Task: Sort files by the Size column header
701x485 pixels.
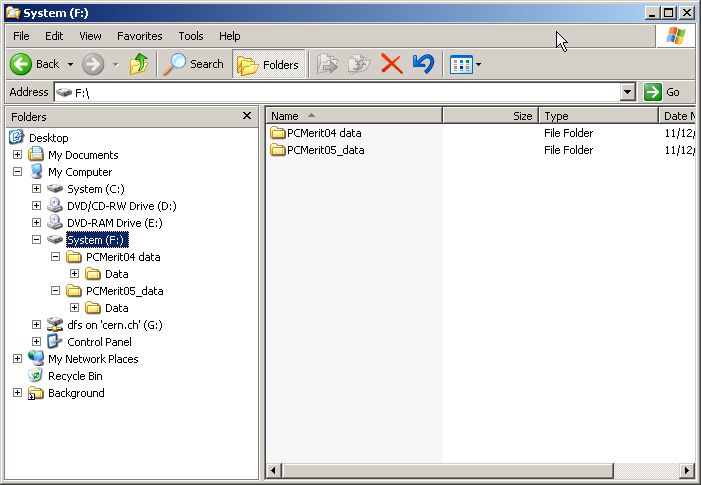Action: point(491,116)
